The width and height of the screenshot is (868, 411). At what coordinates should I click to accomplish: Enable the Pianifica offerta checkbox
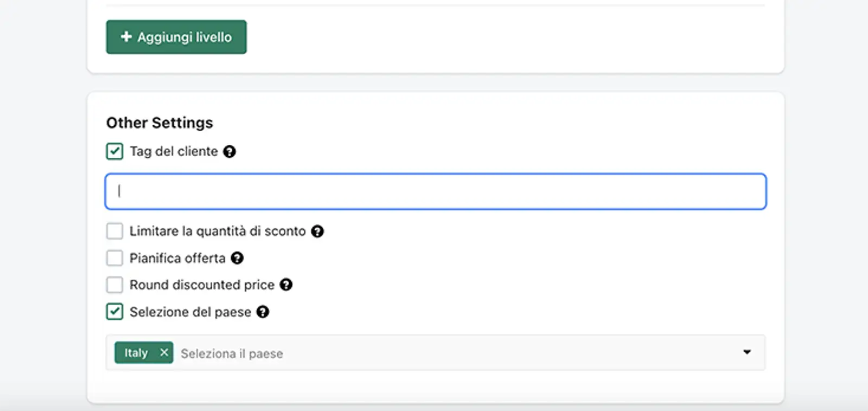(x=114, y=258)
